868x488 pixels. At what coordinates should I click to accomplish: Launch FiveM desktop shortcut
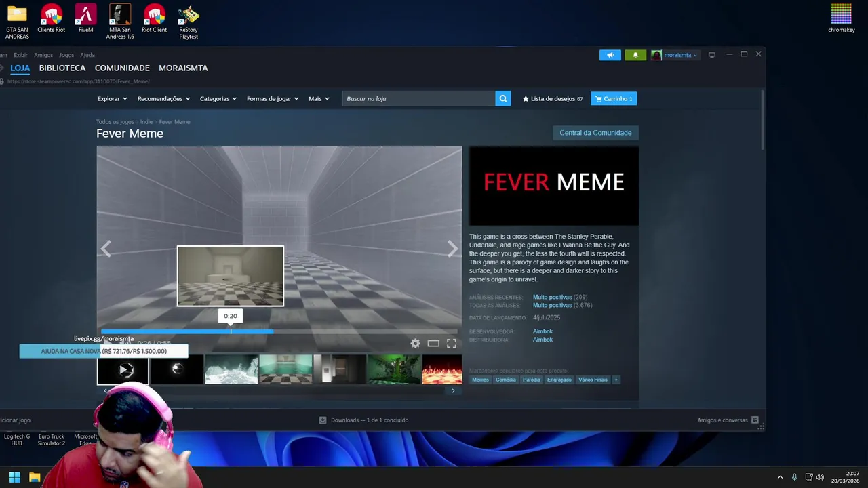tap(85, 19)
